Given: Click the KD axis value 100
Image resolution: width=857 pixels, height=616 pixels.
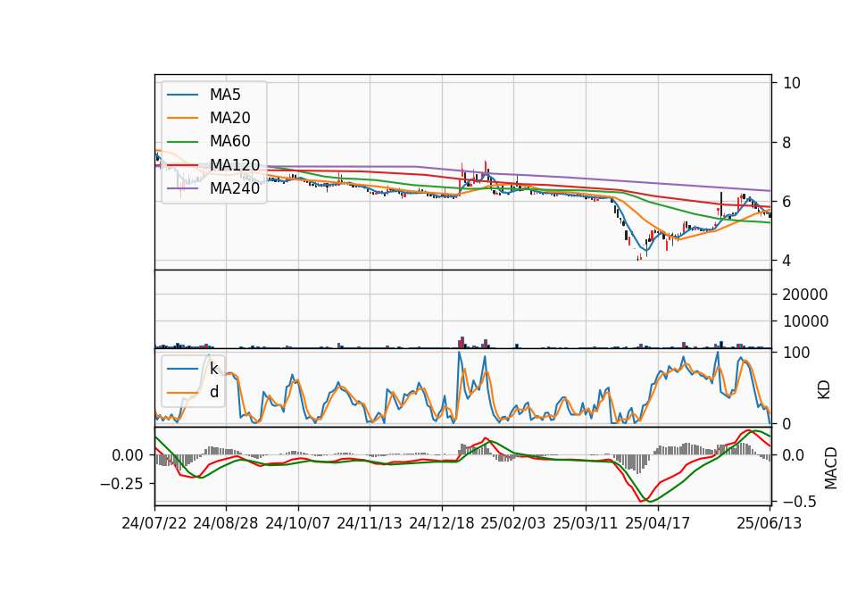Looking at the screenshot, I should pos(796,353).
